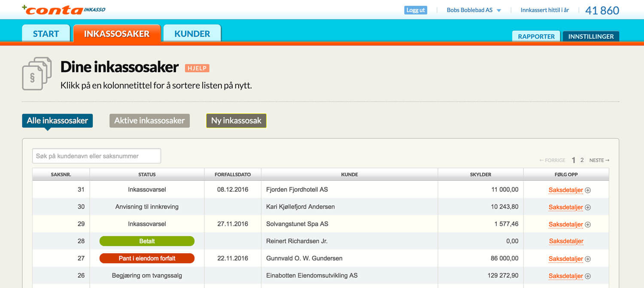Click FORRIGE pagination link
This screenshot has height=288, width=644.
[x=552, y=160]
